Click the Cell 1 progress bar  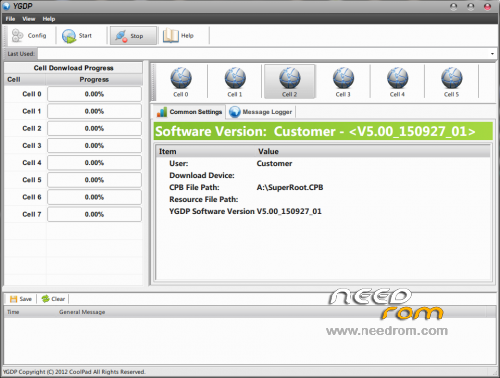94,111
